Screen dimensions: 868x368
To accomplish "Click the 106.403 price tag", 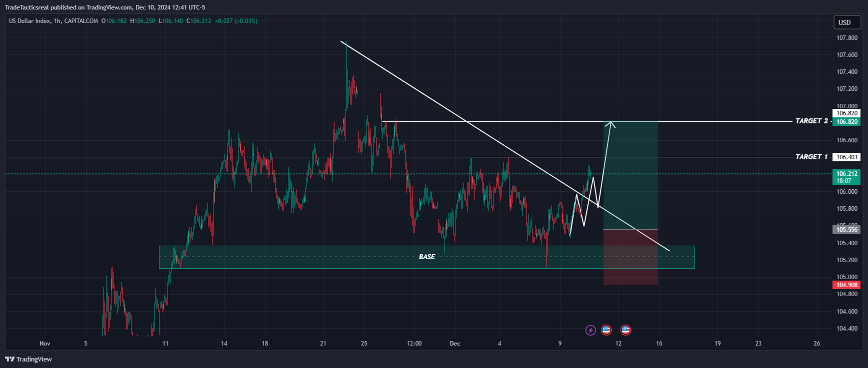I will (846, 157).
